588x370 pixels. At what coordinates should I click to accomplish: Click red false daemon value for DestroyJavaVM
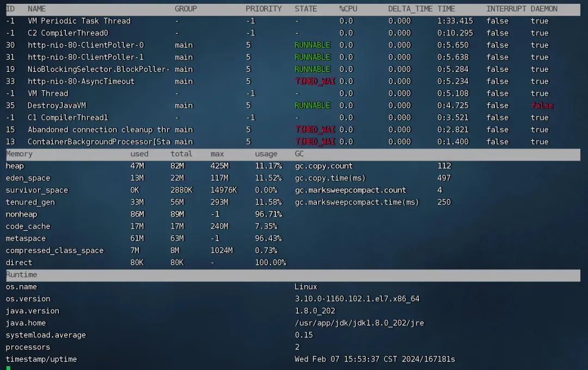(x=542, y=106)
